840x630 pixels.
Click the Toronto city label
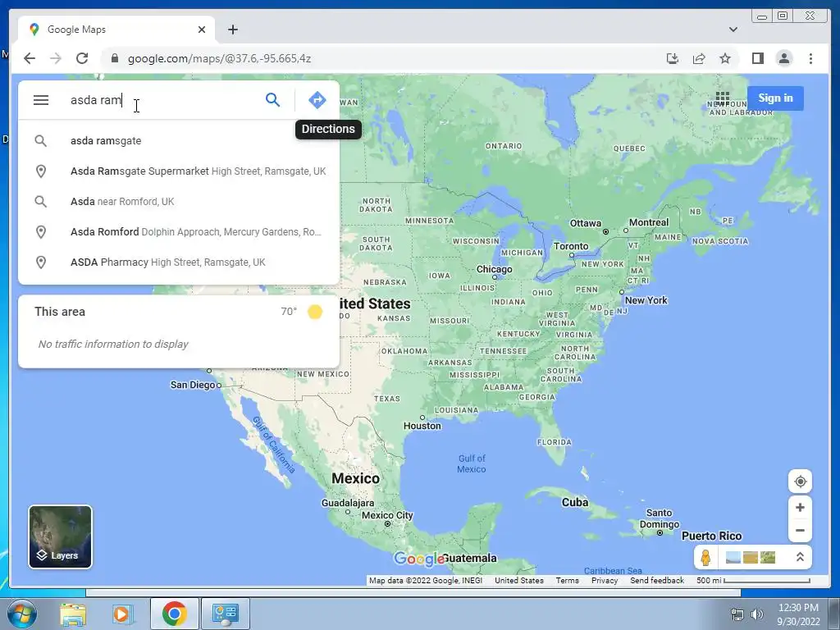571,246
